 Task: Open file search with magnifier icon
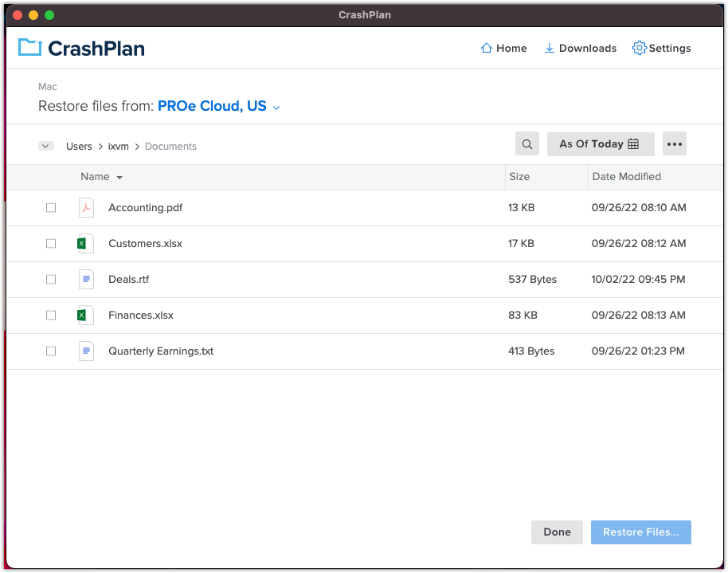[x=527, y=144]
